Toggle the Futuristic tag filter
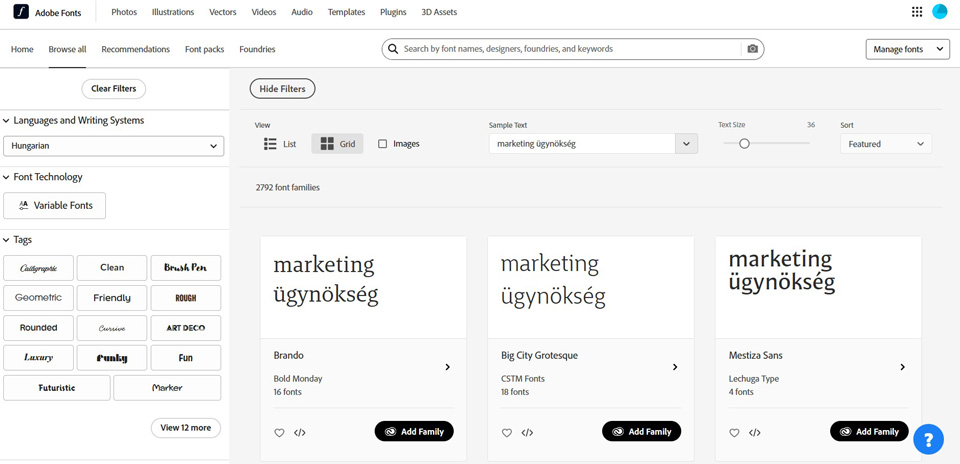 click(57, 388)
